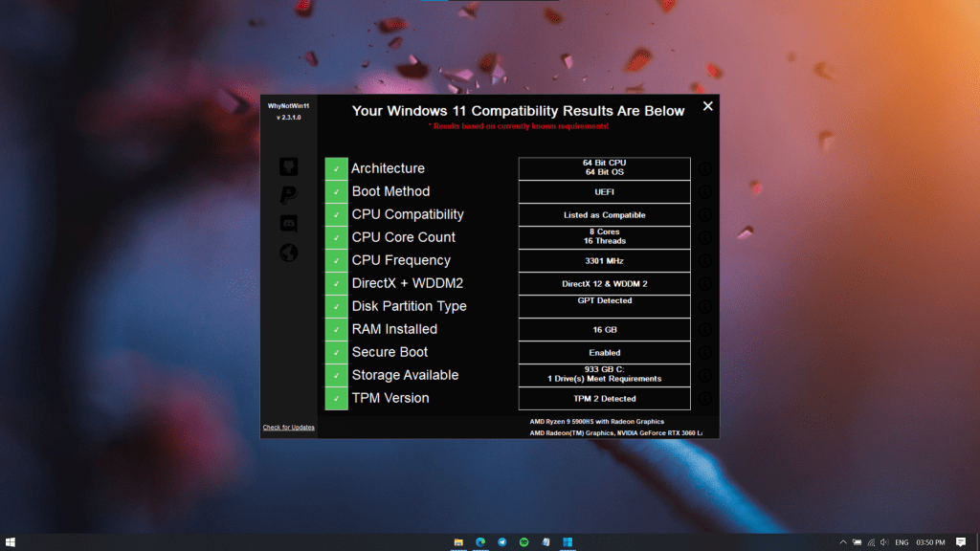
Task: Click the green check beside CPU Frequency
Action: [x=336, y=260]
